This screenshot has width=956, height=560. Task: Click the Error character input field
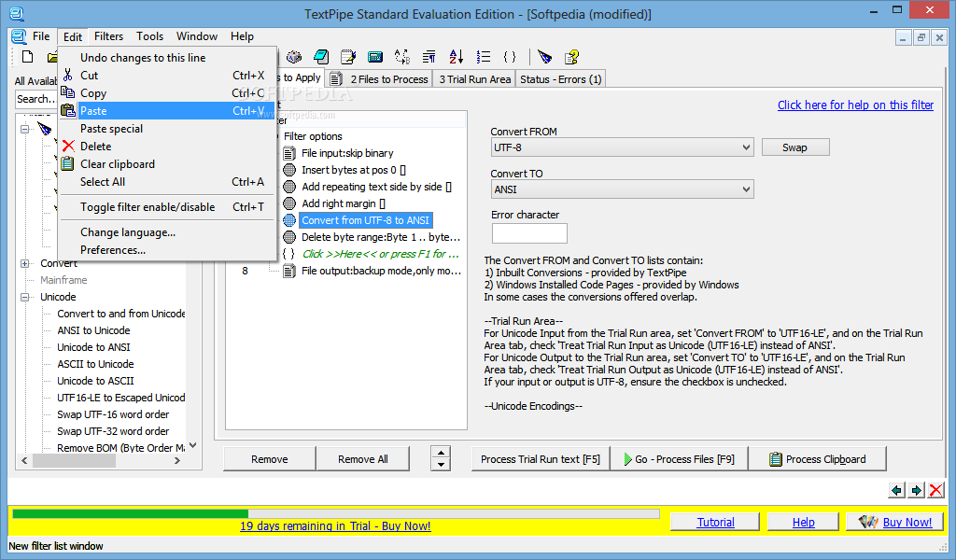[x=529, y=233]
